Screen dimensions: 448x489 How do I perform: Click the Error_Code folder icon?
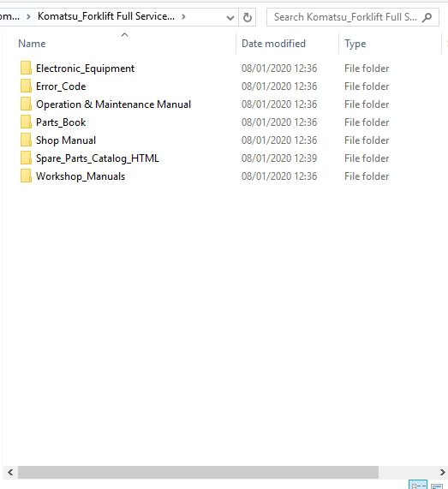pos(26,86)
